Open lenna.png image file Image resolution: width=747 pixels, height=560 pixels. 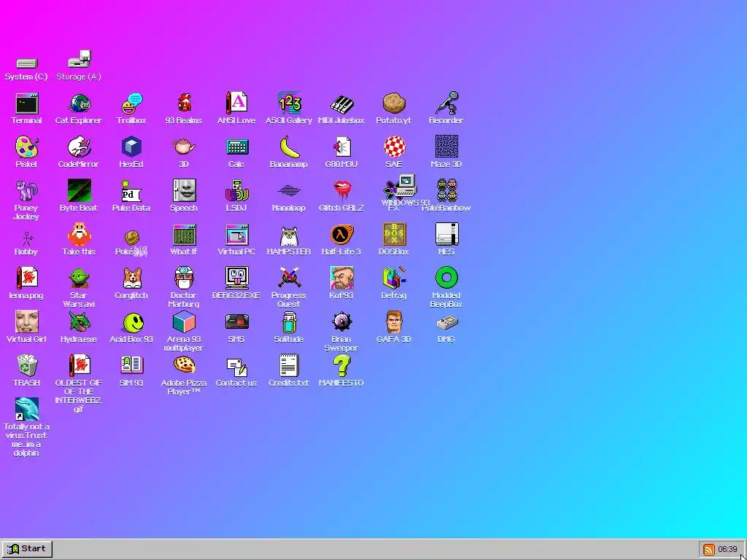point(26,279)
